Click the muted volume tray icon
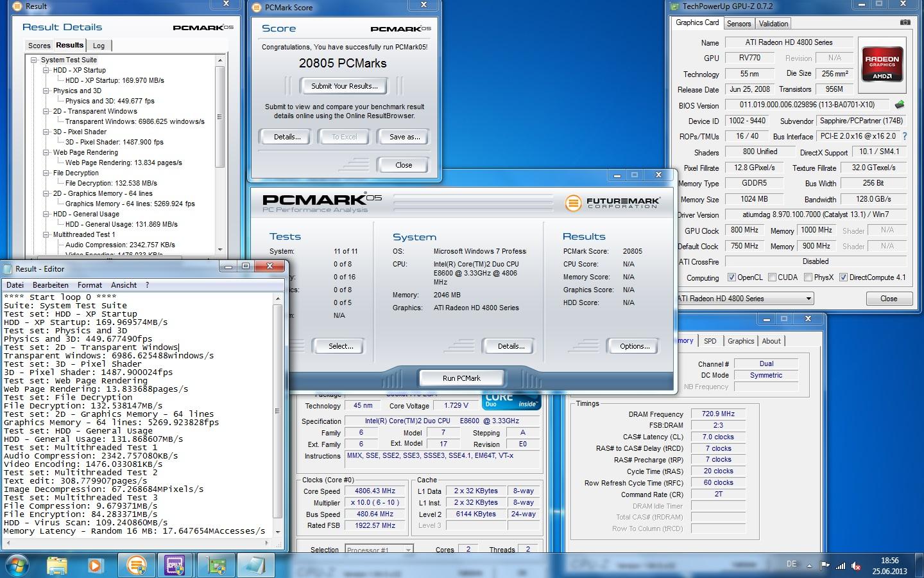 (x=856, y=566)
